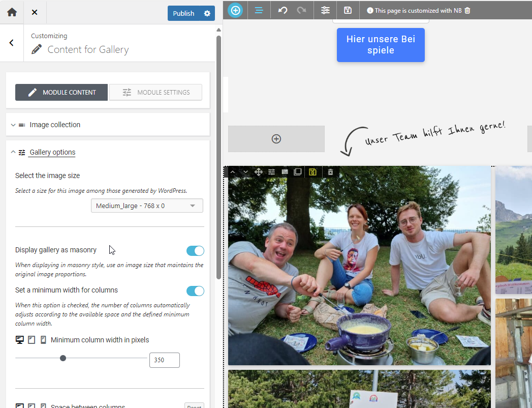Viewport: 532px width, 408px height.
Task: Move gallery module up with arrow
Action: click(x=232, y=172)
